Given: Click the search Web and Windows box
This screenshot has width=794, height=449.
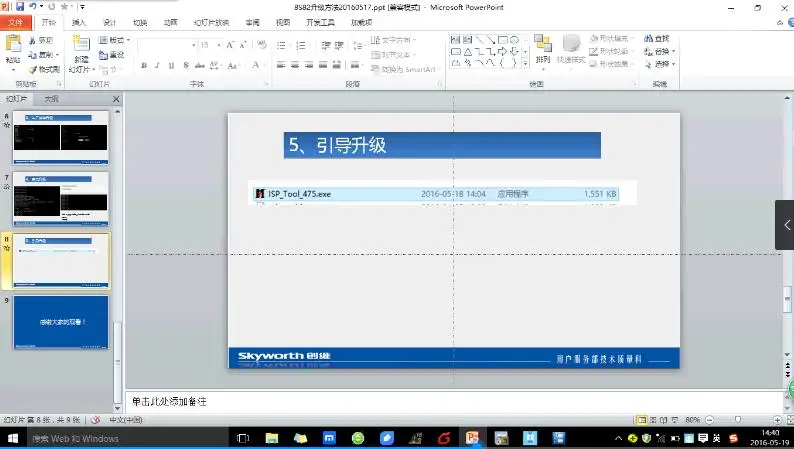Looking at the screenshot, I should [119, 438].
